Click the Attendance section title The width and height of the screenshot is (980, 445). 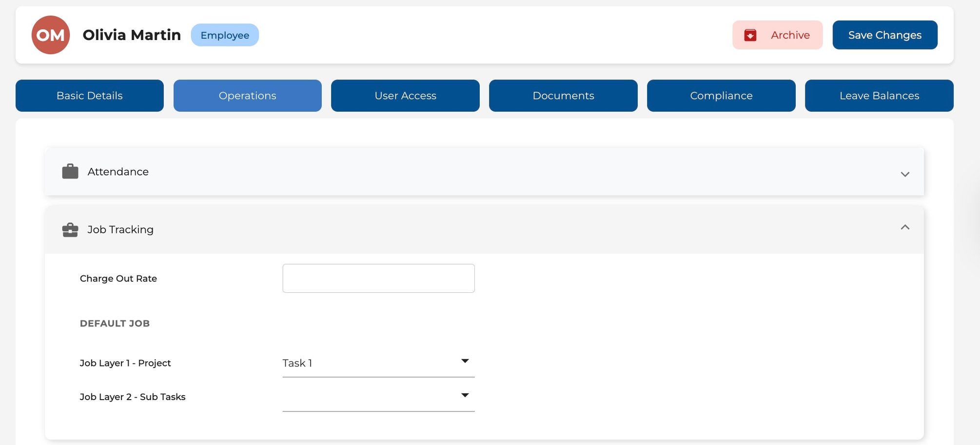[118, 172]
